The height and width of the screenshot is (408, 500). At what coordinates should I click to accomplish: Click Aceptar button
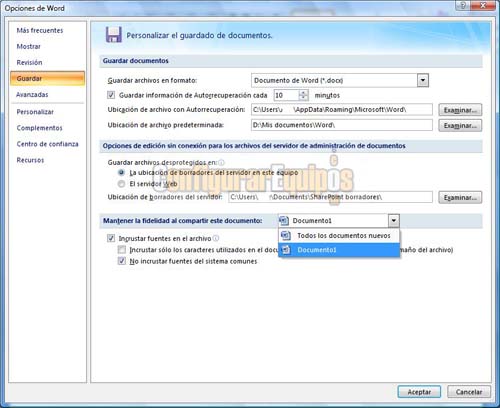pyautogui.click(x=419, y=392)
